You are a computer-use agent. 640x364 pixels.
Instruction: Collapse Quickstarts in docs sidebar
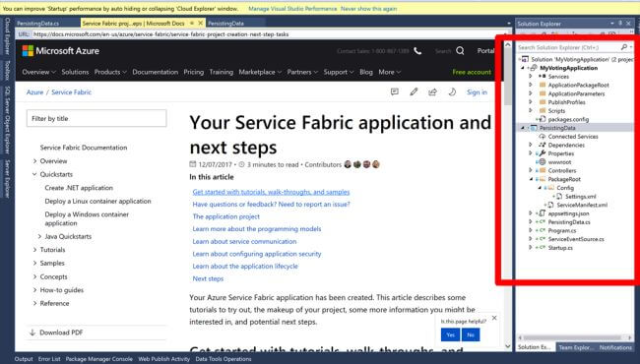34,174
